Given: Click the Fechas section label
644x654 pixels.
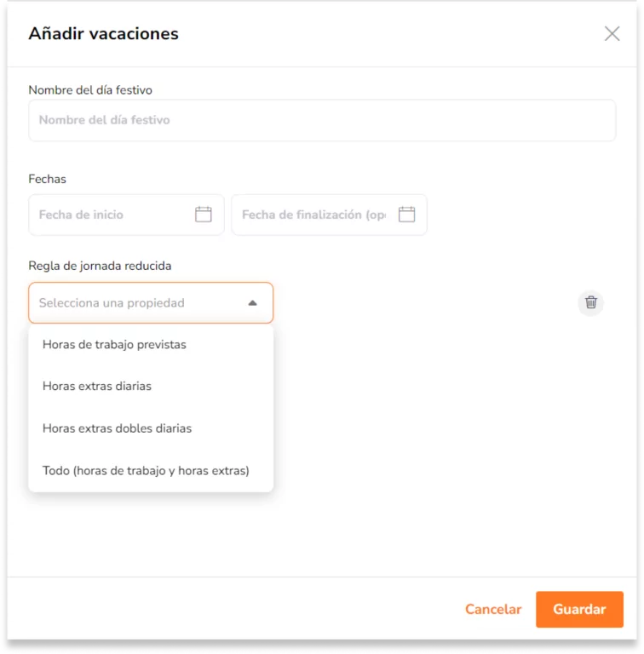Looking at the screenshot, I should pos(47,179).
